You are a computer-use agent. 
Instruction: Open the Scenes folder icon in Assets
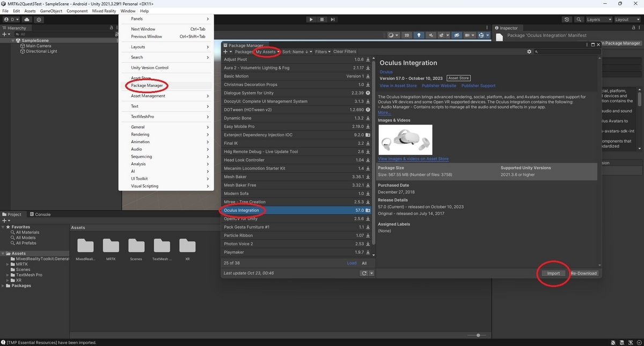tap(136, 246)
